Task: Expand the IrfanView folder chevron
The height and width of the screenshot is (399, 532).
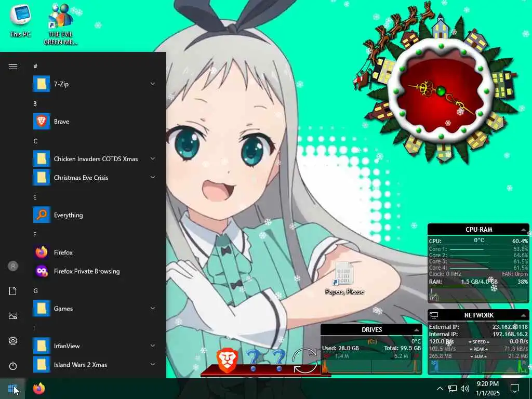Action: 153,345
